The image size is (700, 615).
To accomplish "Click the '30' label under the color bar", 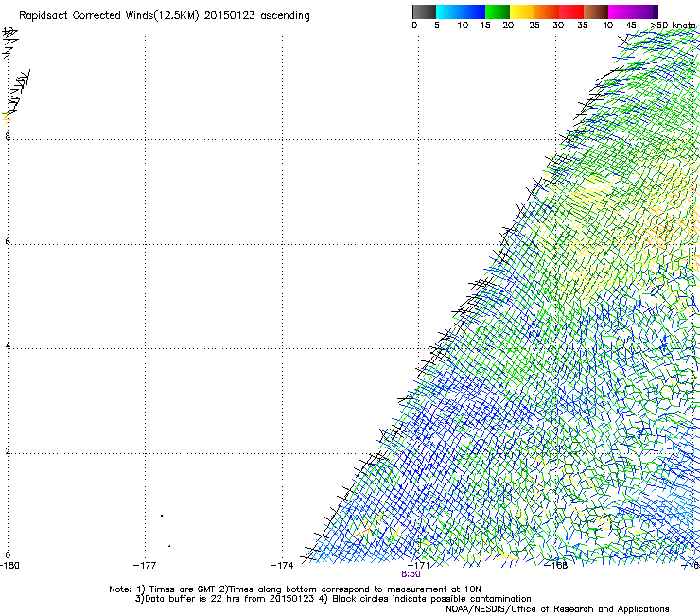I will (558, 26).
